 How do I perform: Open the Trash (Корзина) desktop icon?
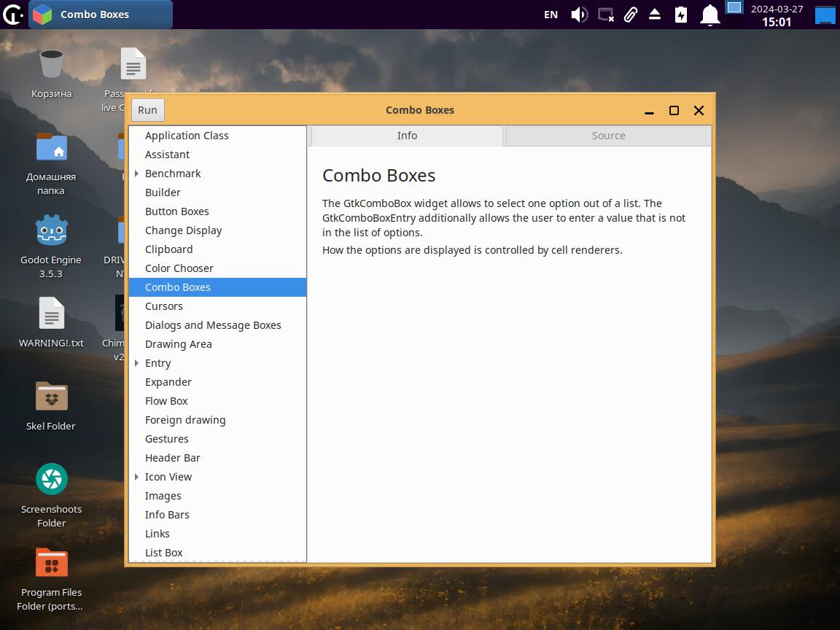(x=51, y=65)
